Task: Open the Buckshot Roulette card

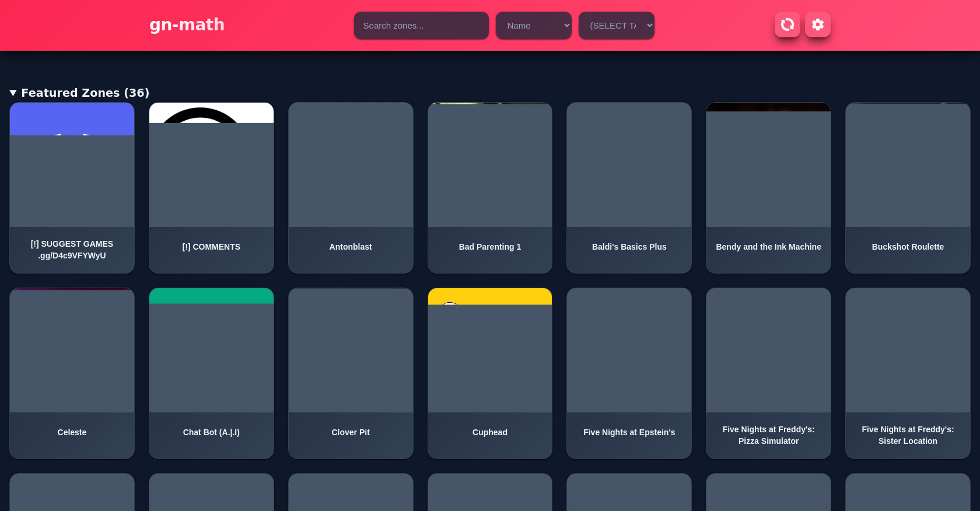Action: pyautogui.click(x=908, y=188)
